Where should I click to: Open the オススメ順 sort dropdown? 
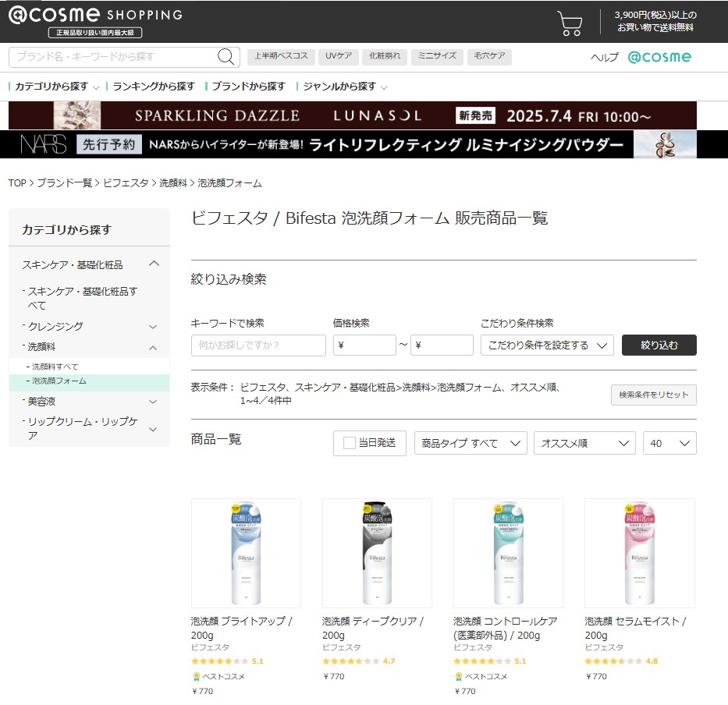(584, 443)
